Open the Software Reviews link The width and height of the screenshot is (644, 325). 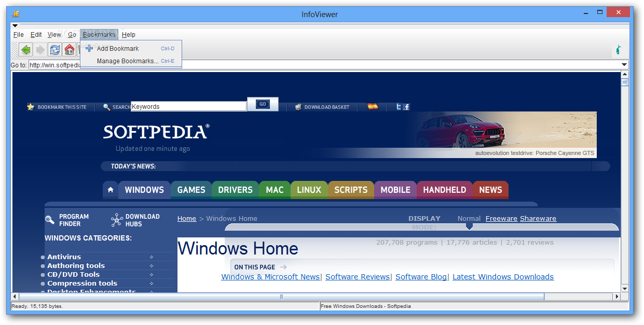point(358,277)
